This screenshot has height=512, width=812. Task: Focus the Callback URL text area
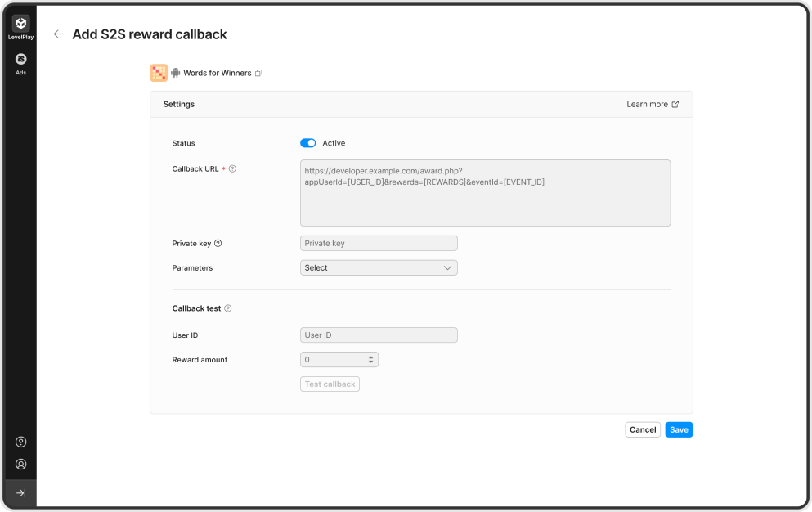(x=485, y=193)
